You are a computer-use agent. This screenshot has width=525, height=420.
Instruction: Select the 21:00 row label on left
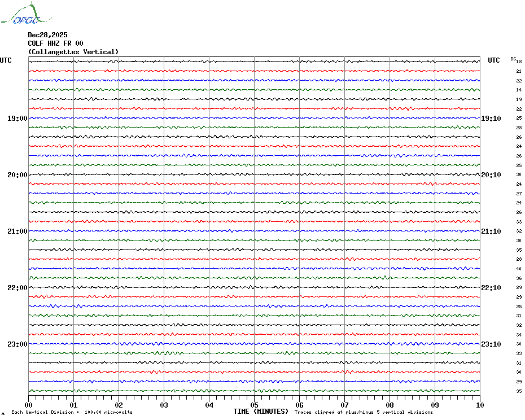pyautogui.click(x=17, y=231)
